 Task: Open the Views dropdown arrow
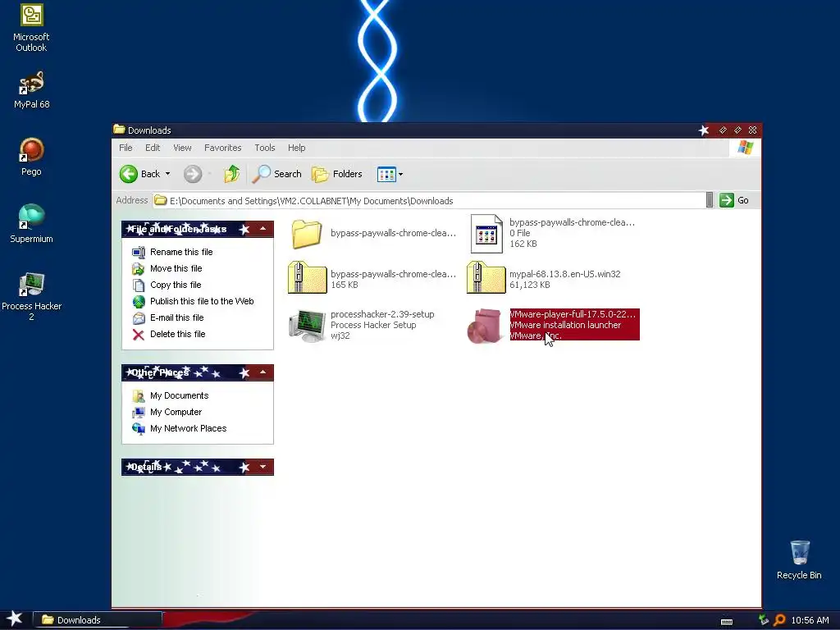point(400,174)
